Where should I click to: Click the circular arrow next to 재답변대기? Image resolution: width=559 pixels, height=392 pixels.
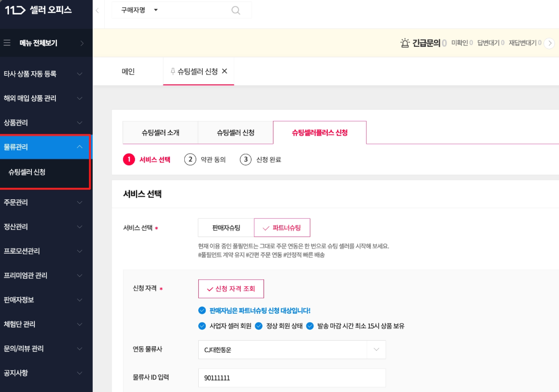[x=550, y=43]
